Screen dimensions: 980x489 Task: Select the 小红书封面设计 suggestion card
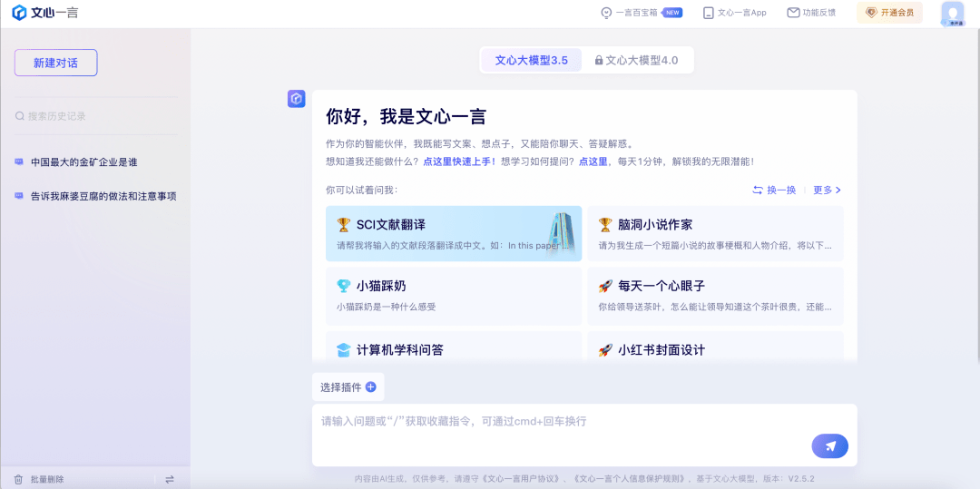[x=715, y=346]
